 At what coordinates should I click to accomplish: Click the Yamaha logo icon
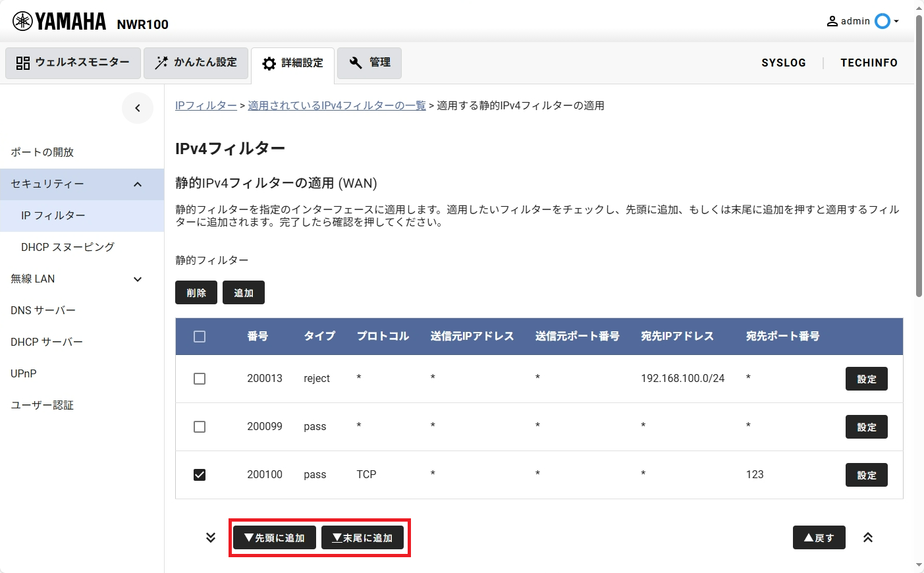[23, 22]
